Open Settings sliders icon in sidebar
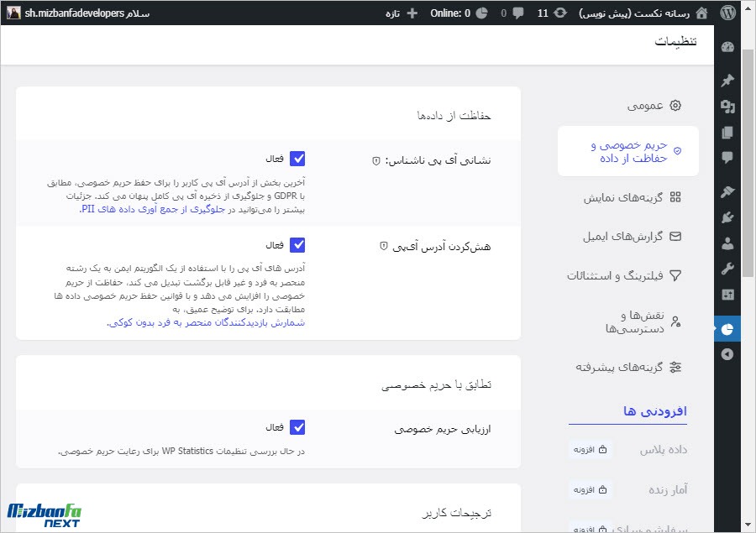The image size is (756, 533). (x=727, y=295)
